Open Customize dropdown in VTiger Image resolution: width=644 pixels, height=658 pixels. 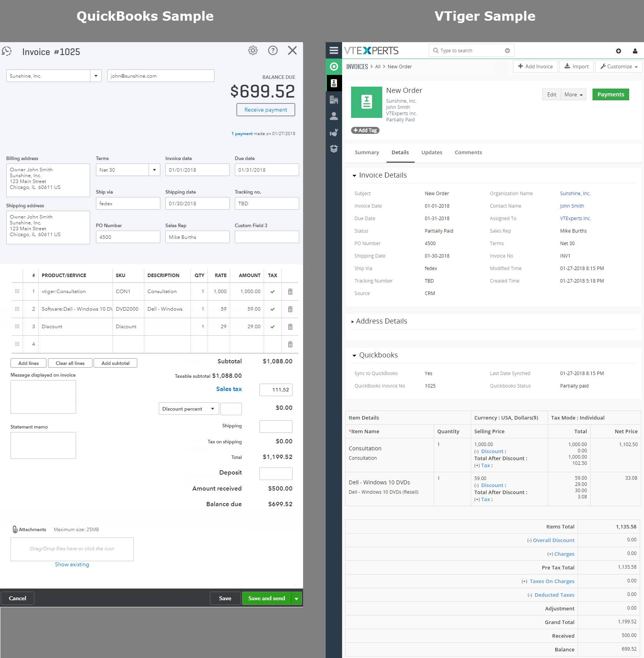(x=619, y=66)
